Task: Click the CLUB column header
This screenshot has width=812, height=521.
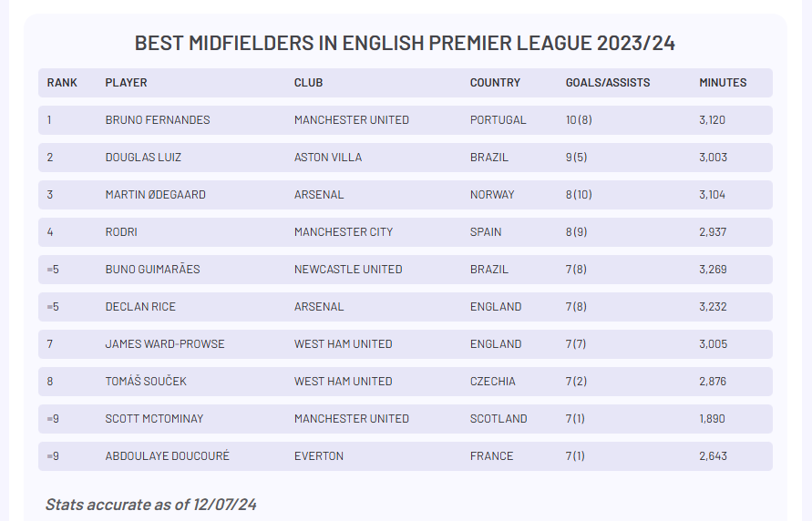Action: click(x=308, y=83)
